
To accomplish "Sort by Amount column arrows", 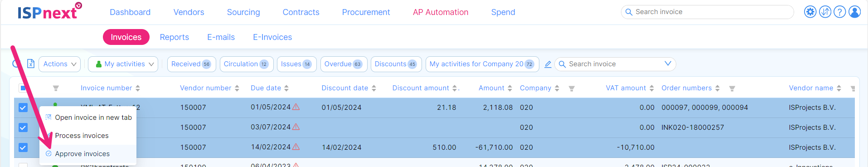I will (510, 88).
